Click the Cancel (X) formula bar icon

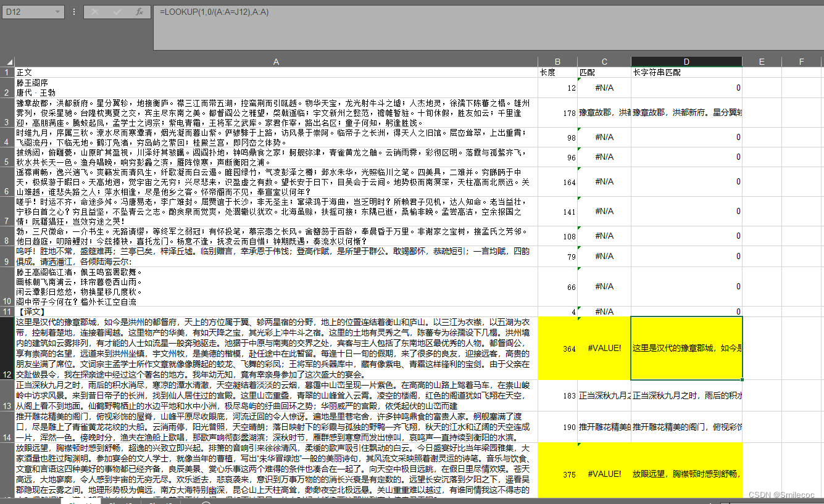[x=94, y=12]
